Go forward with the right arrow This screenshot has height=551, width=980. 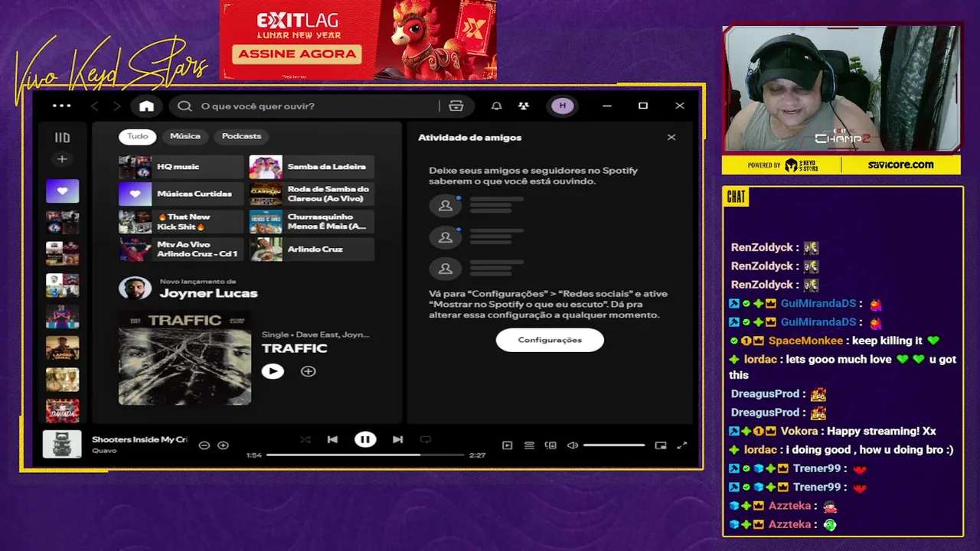(x=116, y=106)
